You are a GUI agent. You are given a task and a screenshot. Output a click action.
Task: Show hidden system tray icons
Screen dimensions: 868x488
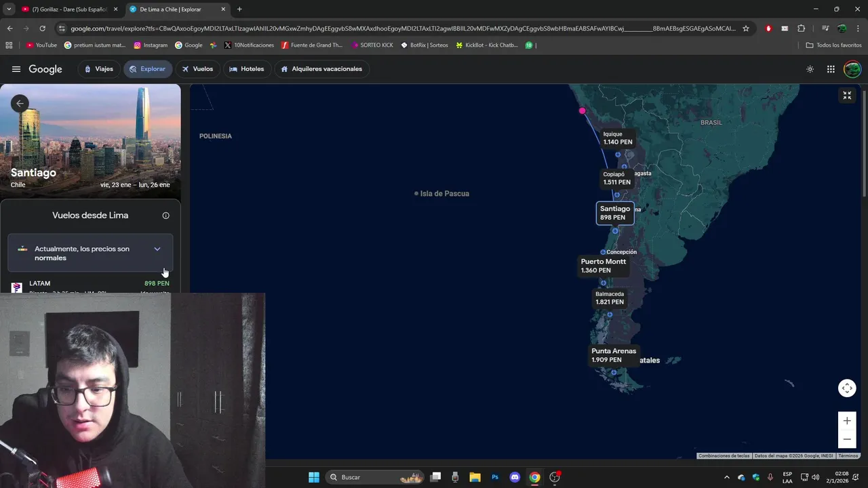pos(727,477)
